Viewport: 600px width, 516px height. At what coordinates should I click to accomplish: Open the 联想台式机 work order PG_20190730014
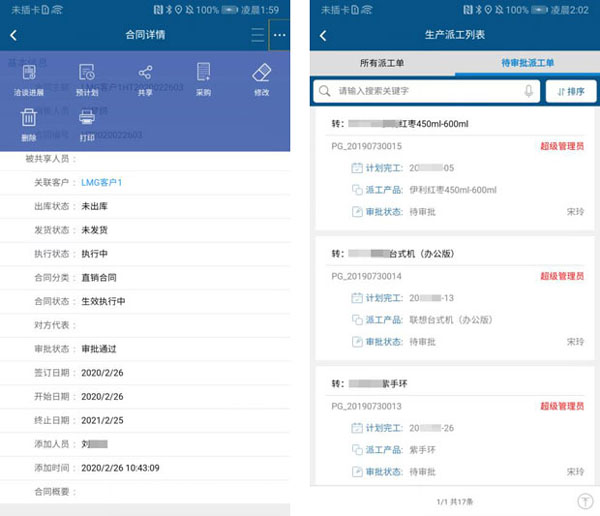point(455,295)
